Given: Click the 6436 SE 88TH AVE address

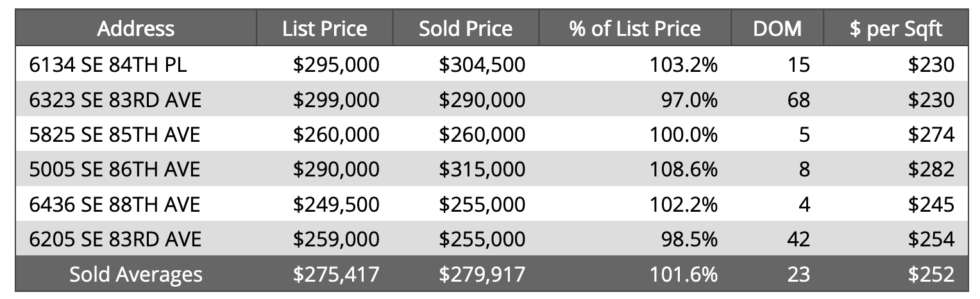Looking at the screenshot, I should (115, 205).
